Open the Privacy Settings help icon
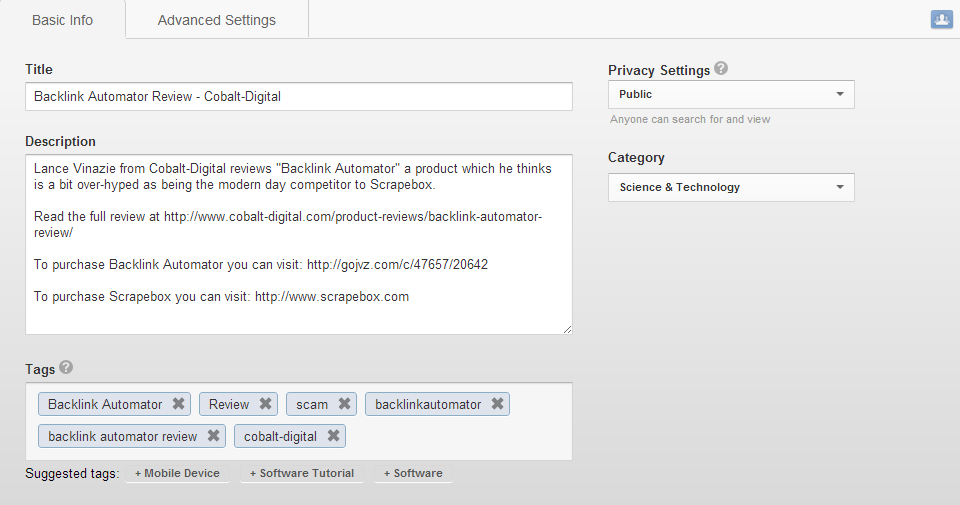The height and width of the screenshot is (505, 960). click(721, 69)
